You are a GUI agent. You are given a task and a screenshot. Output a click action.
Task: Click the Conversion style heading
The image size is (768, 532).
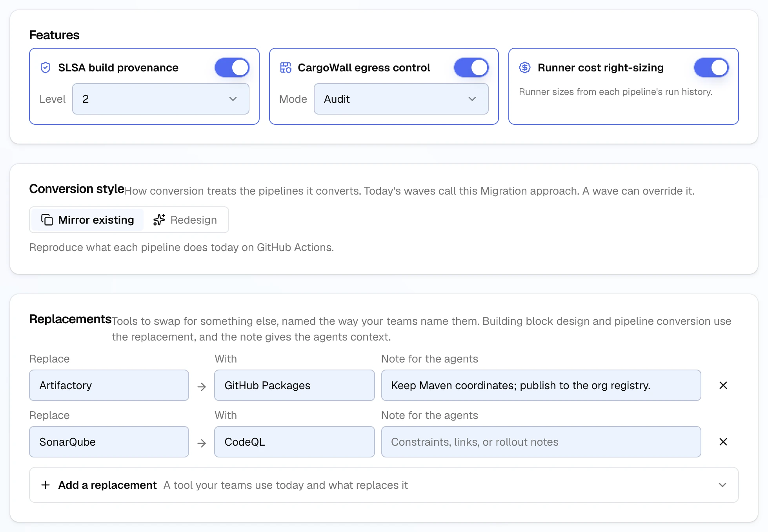77,189
